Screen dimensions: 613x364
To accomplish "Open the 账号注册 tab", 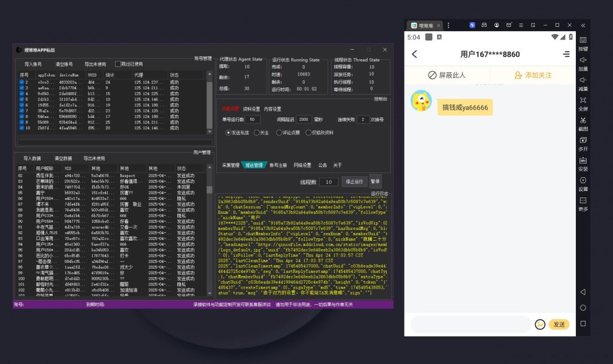I will 278,165.
